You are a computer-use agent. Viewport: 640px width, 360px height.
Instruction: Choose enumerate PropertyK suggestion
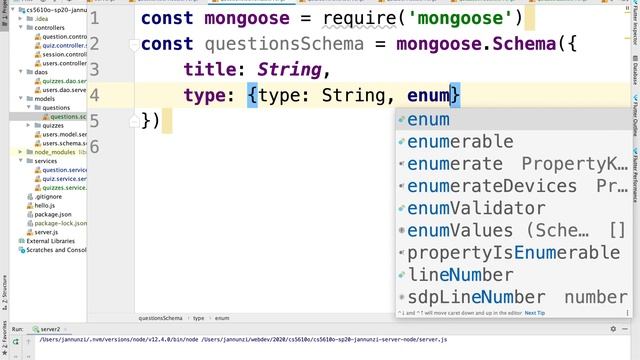(x=513, y=164)
